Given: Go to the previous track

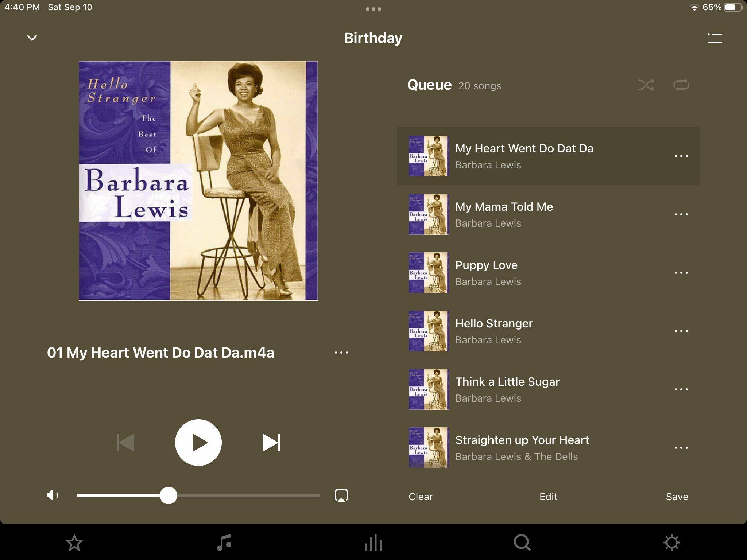Looking at the screenshot, I should 125,442.
